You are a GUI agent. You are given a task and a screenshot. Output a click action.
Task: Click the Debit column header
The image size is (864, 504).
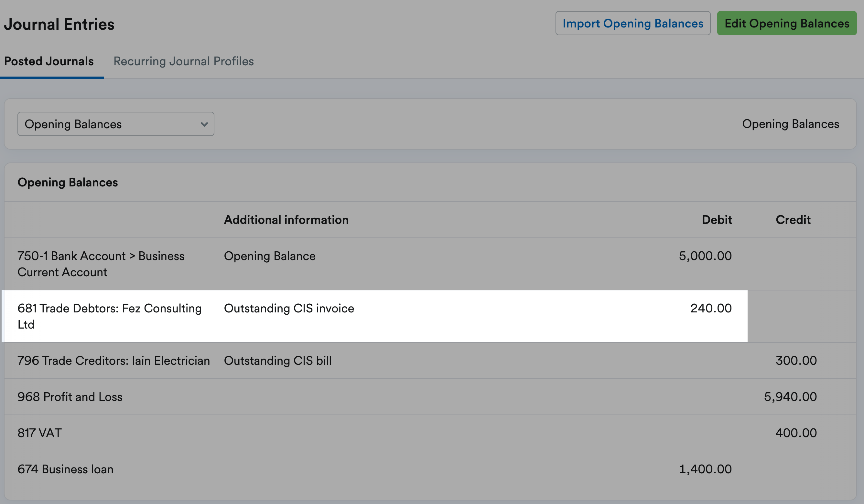point(717,220)
